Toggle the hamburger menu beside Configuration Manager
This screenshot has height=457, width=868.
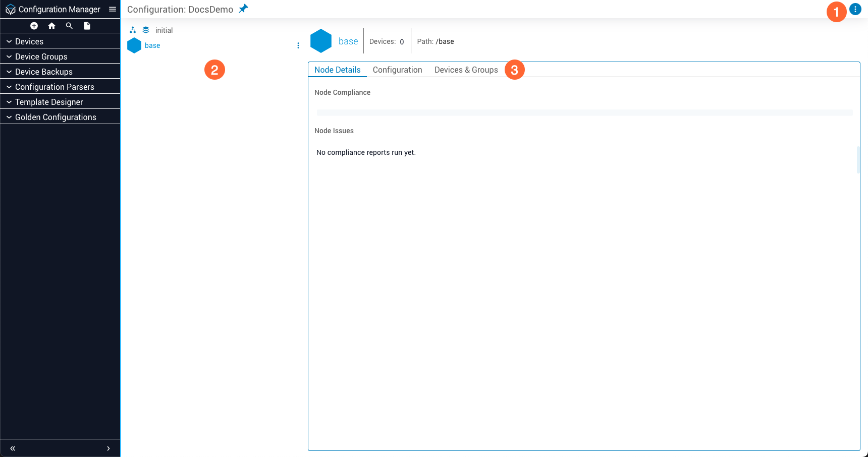click(113, 9)
